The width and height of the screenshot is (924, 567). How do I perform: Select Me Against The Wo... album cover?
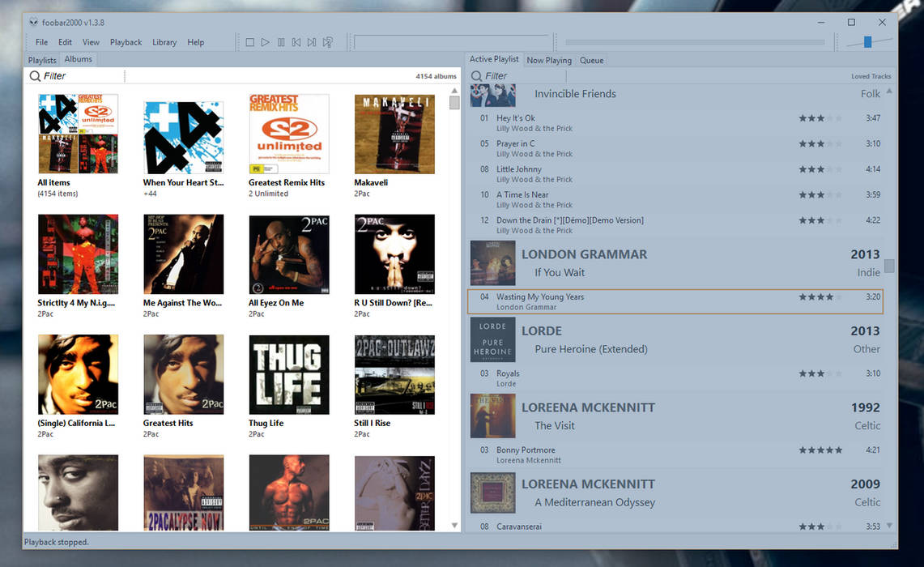click(183, 254)
